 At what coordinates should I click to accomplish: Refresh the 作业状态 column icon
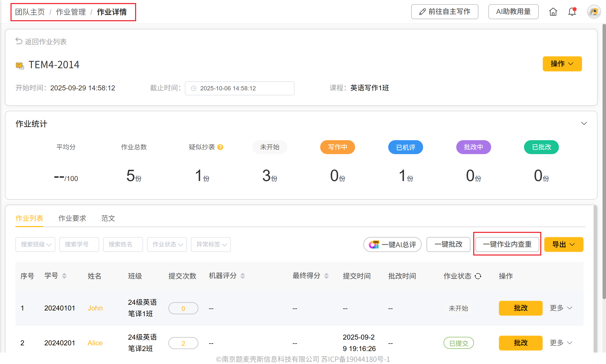click(x=478, y=276)
